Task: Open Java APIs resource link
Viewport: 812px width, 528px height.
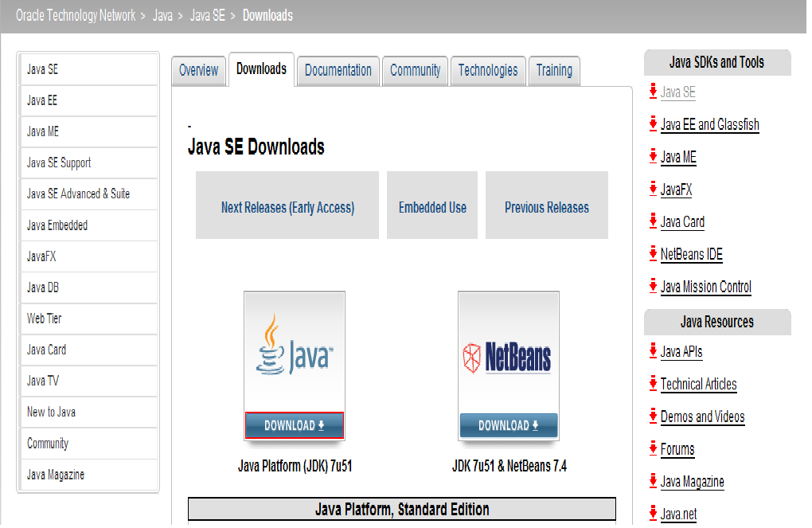Action: tap(681, 352)
